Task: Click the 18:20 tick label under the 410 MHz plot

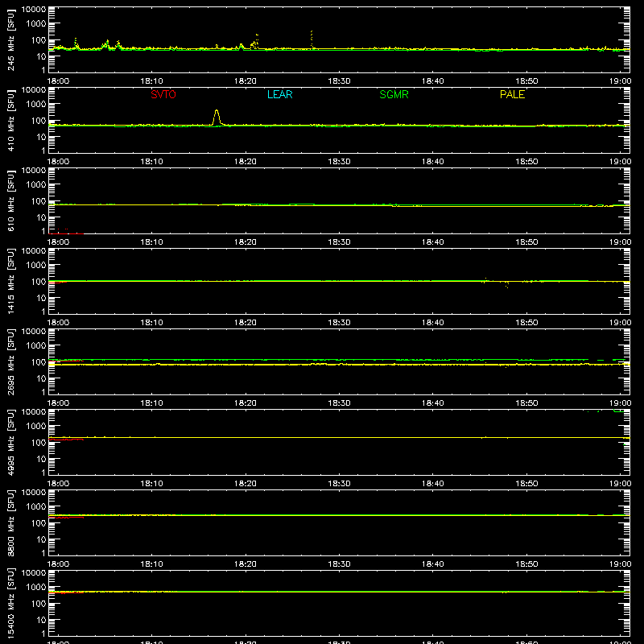Action: [246, 162]
